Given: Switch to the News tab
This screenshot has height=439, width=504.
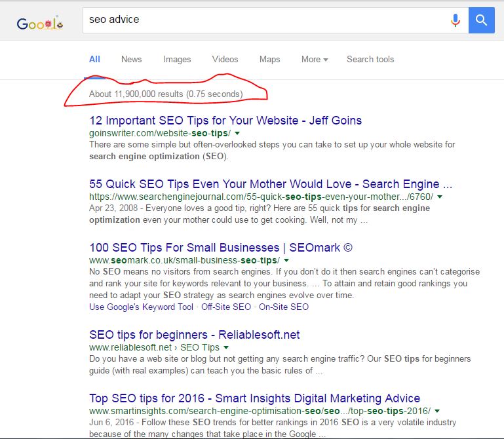Looking at the screenshot, I should coord(131,59).
